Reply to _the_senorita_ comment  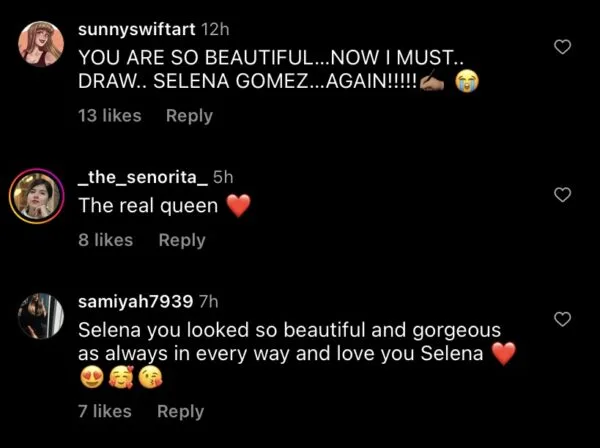click(x=181, y=240)
